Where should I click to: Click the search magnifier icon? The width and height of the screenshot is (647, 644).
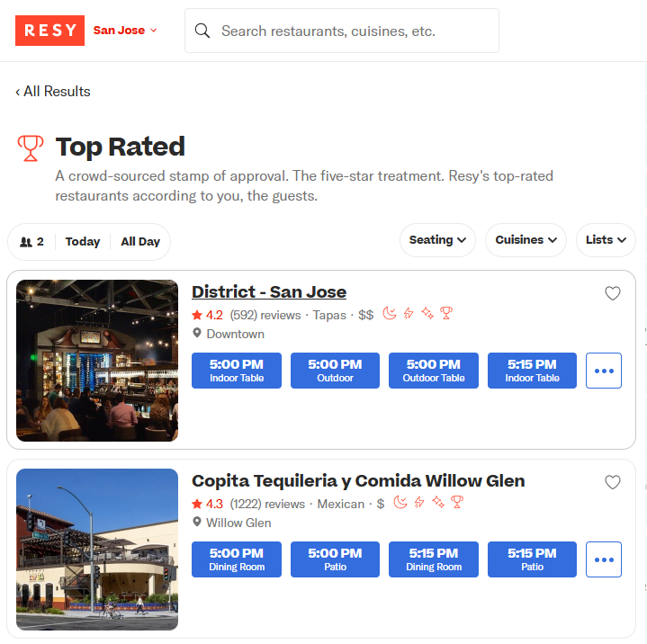pos(202,31)
